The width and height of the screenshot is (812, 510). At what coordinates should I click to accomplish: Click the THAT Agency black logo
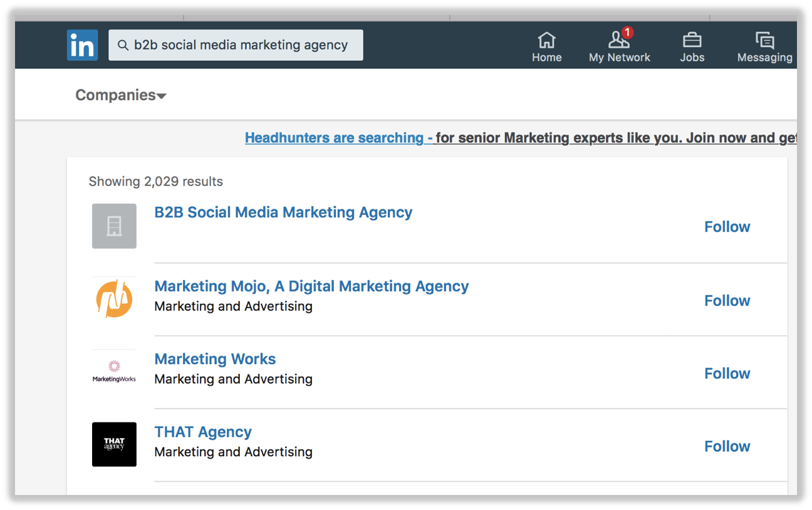(114, 444)
